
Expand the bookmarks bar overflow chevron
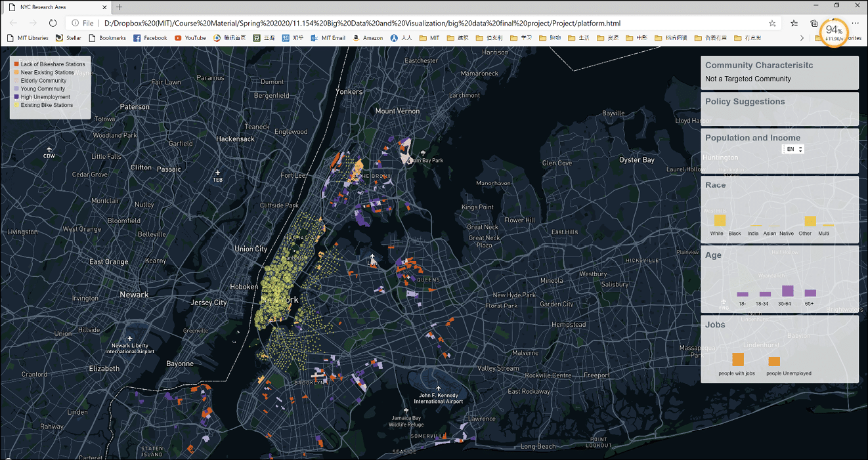802,38
